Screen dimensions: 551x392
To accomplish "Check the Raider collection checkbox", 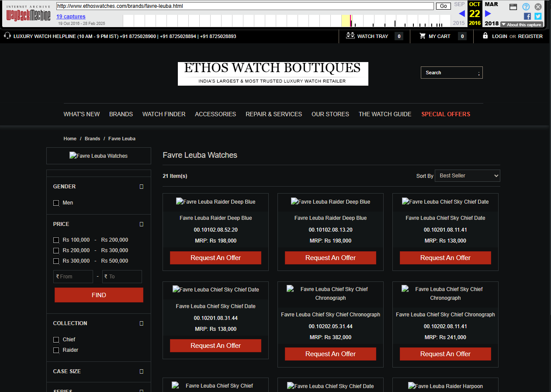I will (56, 350).
